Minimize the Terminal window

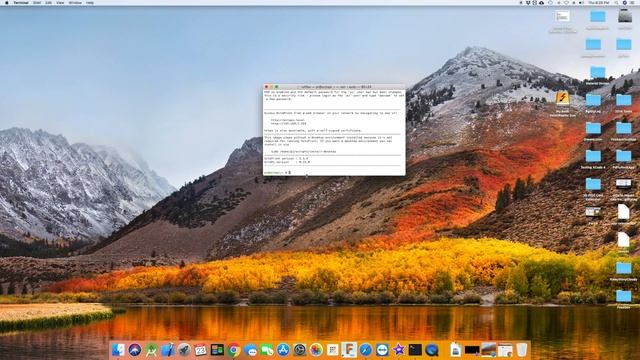[x=271, y=87]
